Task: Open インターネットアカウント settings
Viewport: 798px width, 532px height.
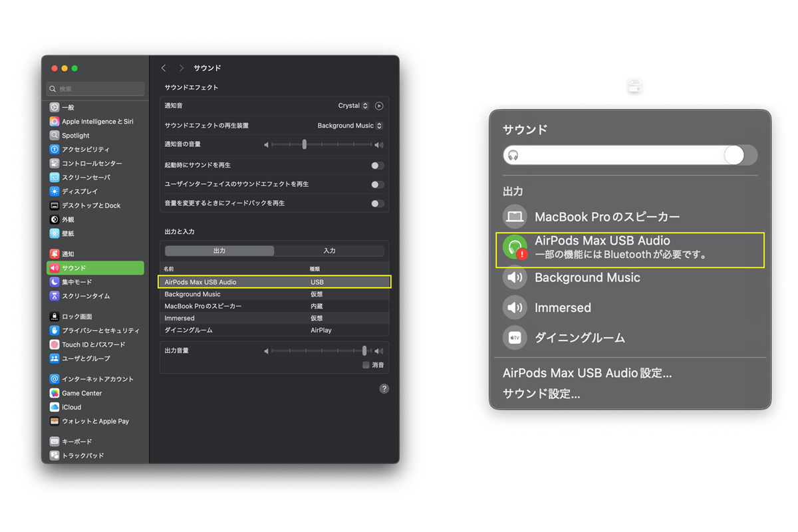Action: click(x=95, y=379)
